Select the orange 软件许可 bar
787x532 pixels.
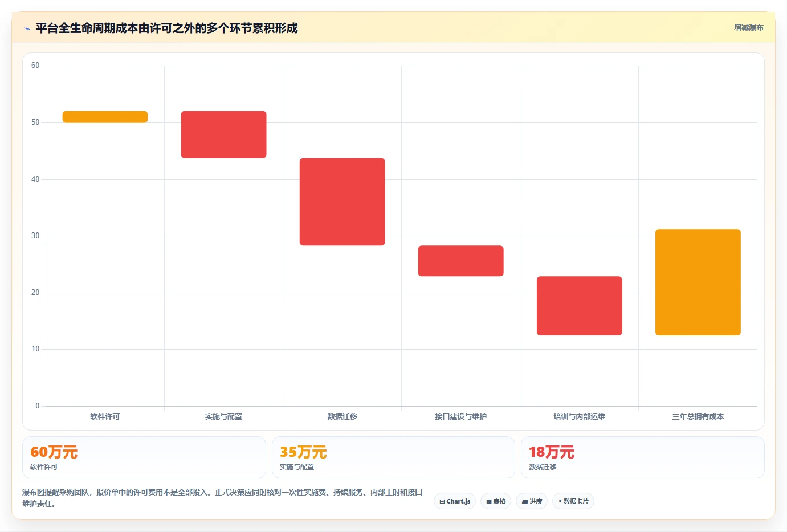(105, 117)
